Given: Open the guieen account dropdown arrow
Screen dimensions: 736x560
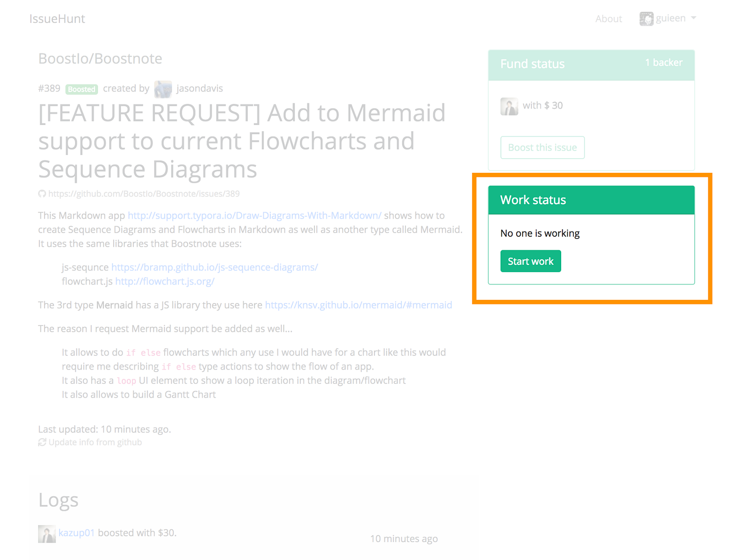Looking at the screenshot, I should 694,18.
